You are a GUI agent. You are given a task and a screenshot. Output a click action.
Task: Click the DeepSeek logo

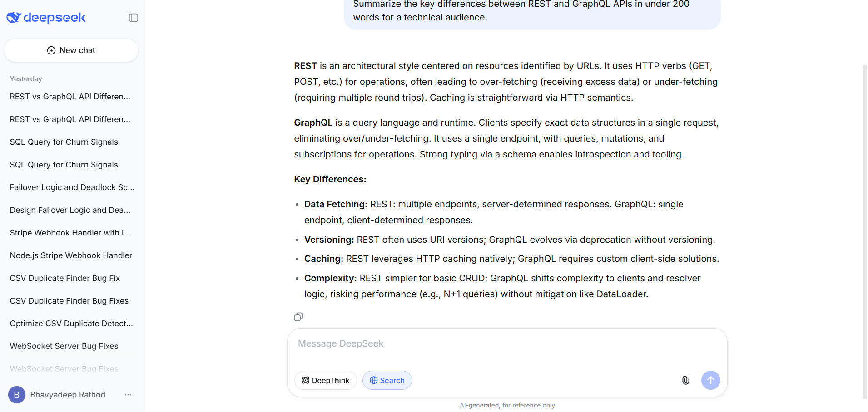pyautogui.click(x=46, y=17)
